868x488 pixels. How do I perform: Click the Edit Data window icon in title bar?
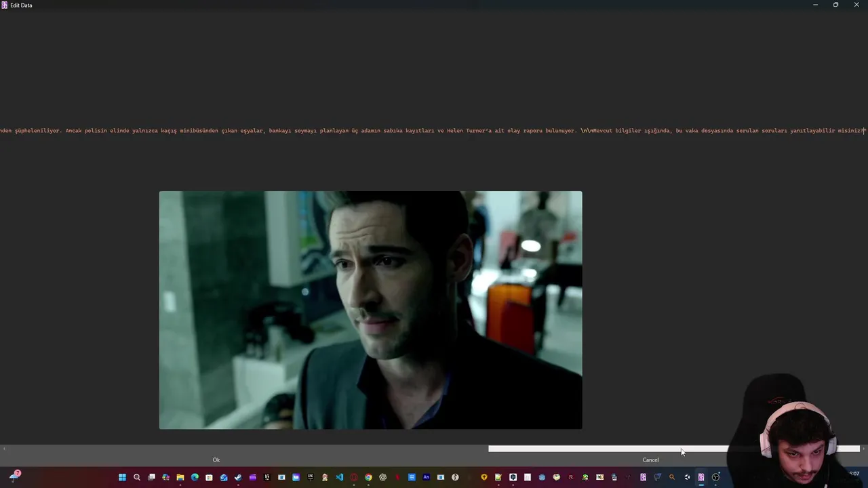coord(5,5)
